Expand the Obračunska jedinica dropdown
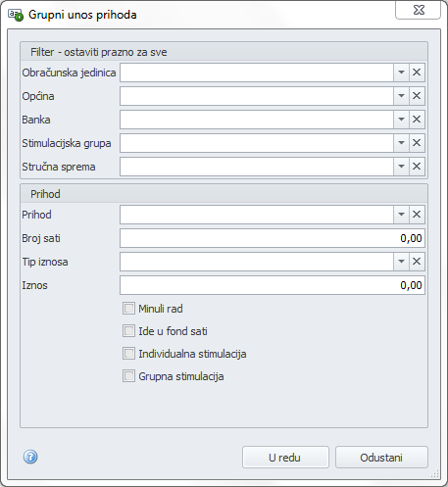 (x=401, y=73)
